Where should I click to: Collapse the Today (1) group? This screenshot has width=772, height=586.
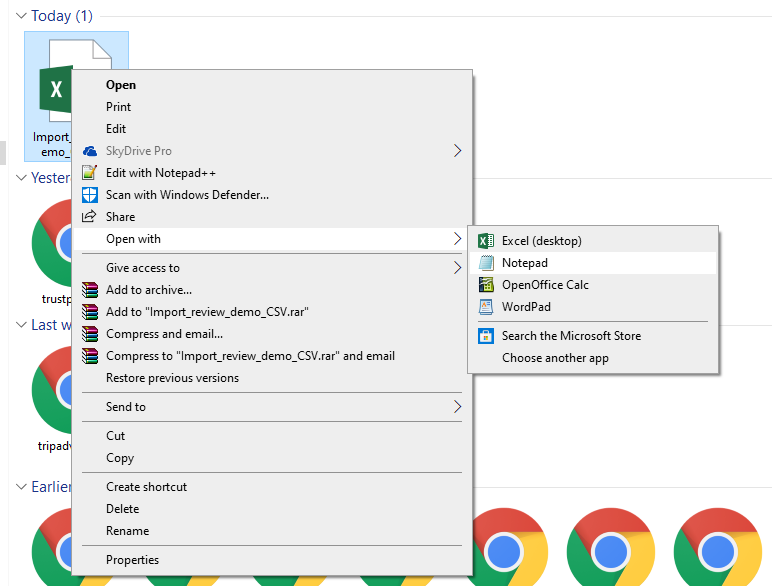pos(21,16)
